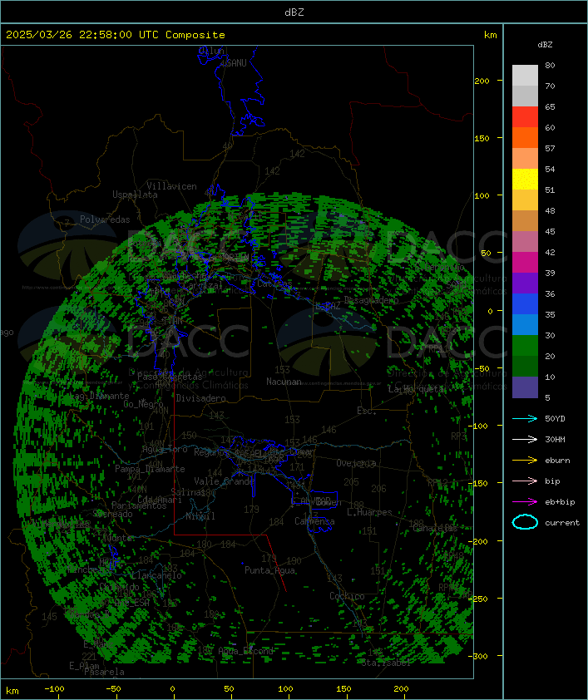Screen dimensions: 588x700
Task: Click the pale orange 54-57 dBZ swatch
Action: point(525,159)
